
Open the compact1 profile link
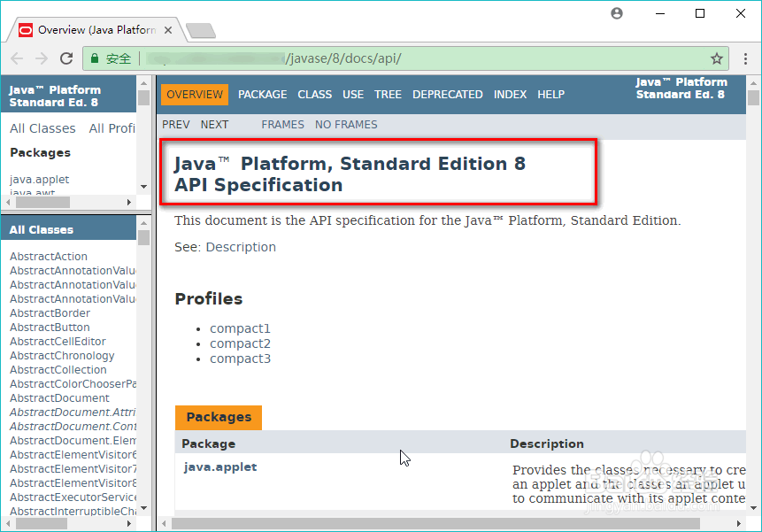[x=240, y=329]
